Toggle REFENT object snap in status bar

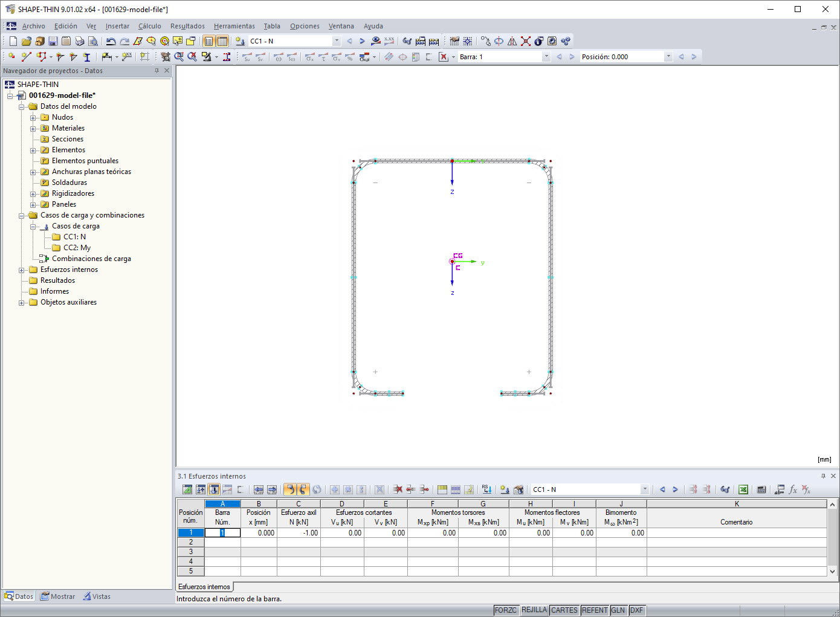pyautogui.click(x=595, y=610)
